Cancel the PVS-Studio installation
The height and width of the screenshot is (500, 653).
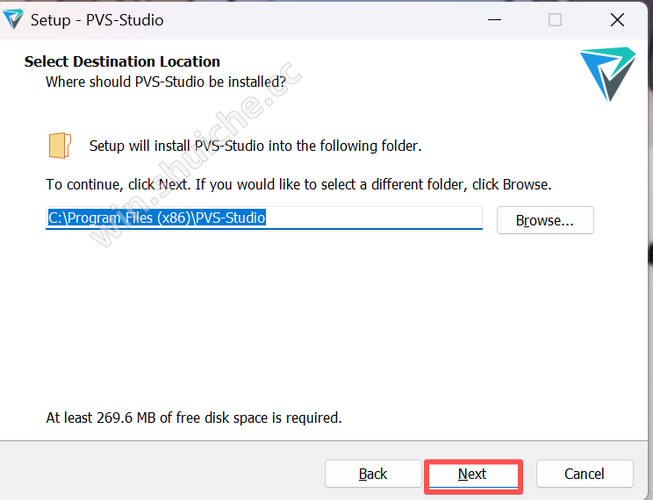[x=584, y=474]
